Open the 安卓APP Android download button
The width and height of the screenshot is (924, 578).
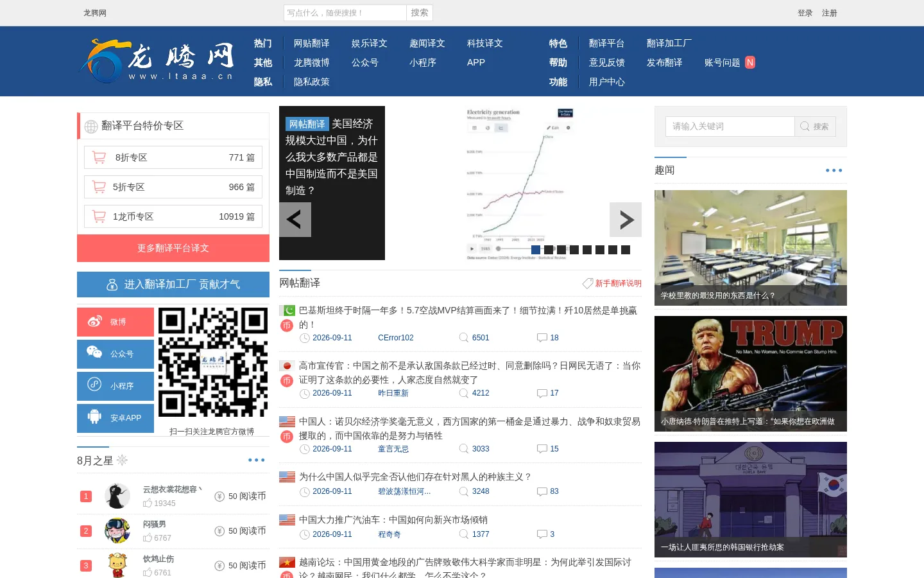[116, 418]
